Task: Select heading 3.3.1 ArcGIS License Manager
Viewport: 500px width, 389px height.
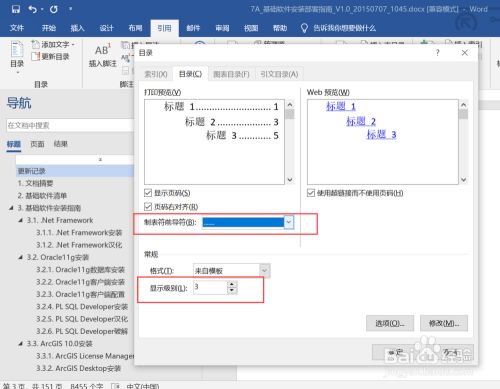Action: (x=85, y=356)
